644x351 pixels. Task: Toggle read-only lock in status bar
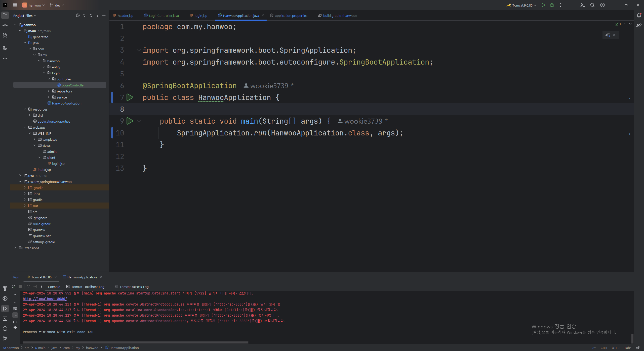click(x=638, y=348)
